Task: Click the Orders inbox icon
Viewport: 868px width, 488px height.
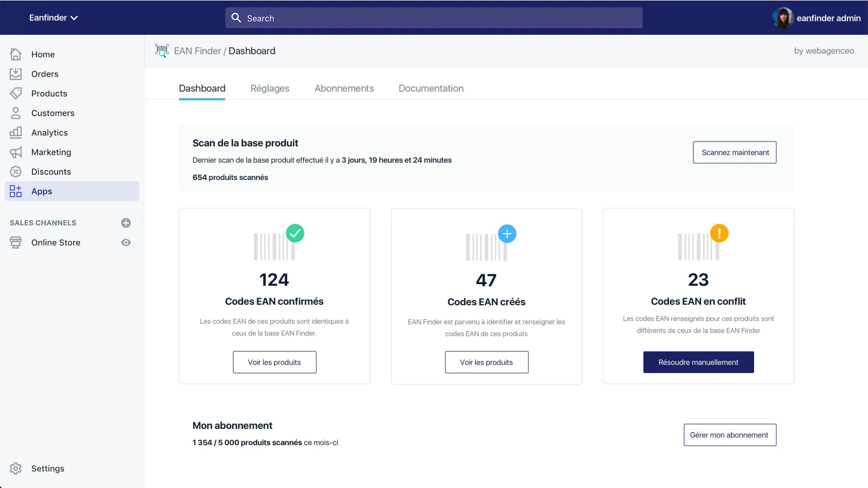Action: [16, 74]
